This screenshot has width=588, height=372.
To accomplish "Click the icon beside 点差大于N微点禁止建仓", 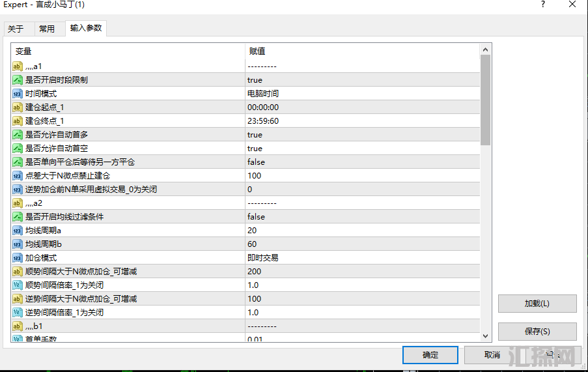I will tap(18, 176).
